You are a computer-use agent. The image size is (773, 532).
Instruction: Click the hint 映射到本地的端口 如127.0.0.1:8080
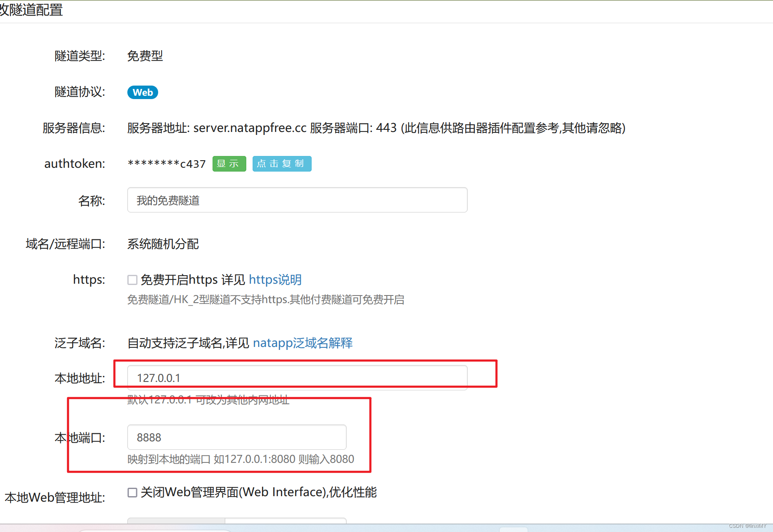click(240, 459)
